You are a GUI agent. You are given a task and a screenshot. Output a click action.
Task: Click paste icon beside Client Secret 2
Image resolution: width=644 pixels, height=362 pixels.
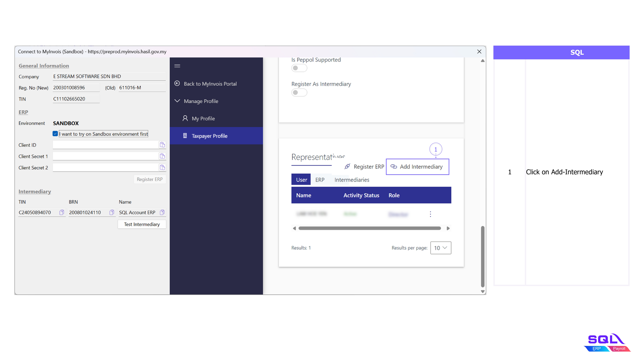[162, 167]
